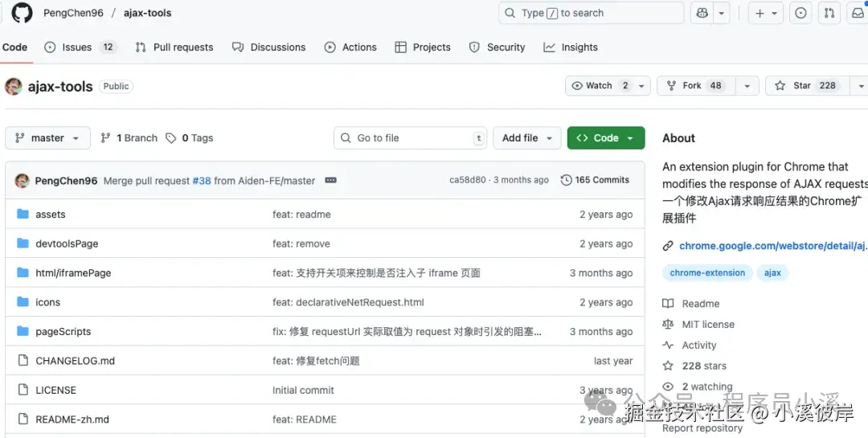This screenshot has height=438, width=868.
Task: Open the CHANGELOG.md file
Action: pos(76,361)
